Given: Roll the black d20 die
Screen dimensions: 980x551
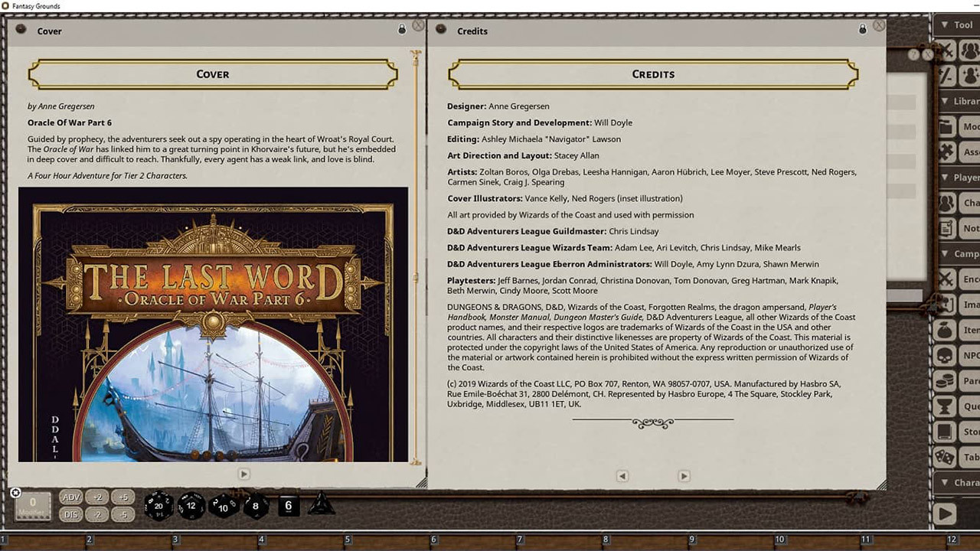Looking at the screenshot, I should [158, 505].
